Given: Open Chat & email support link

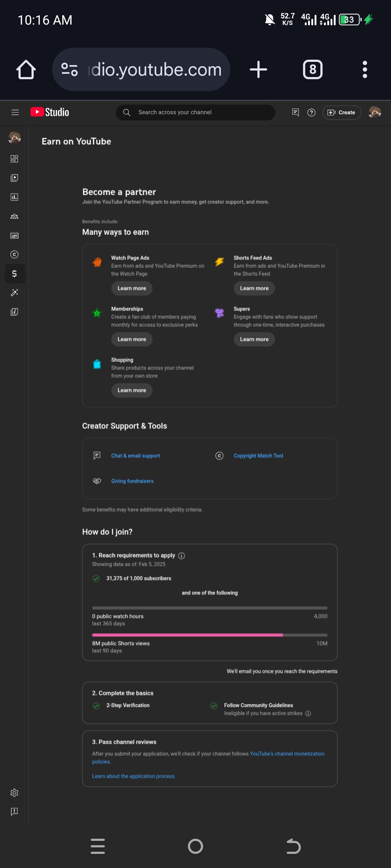Looking at the screenshot, I should (x=135, y=456).
